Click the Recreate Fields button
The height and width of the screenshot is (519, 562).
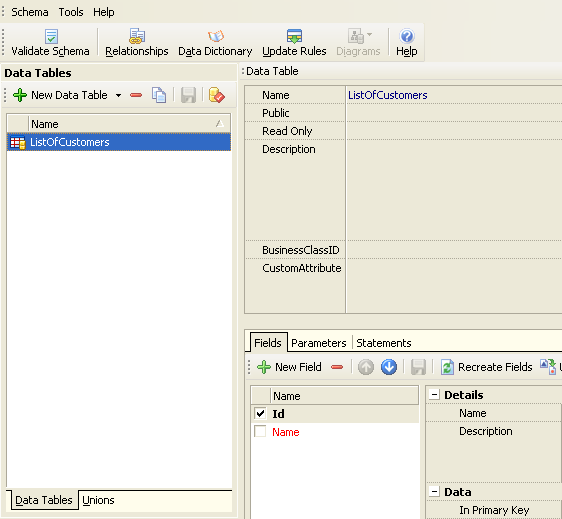coord(487,367)
